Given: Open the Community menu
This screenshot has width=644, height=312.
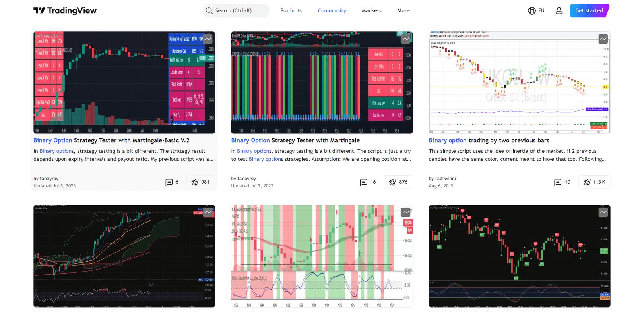Looking at the screenshot, I should pyautogui.click(x=332, y=10).
